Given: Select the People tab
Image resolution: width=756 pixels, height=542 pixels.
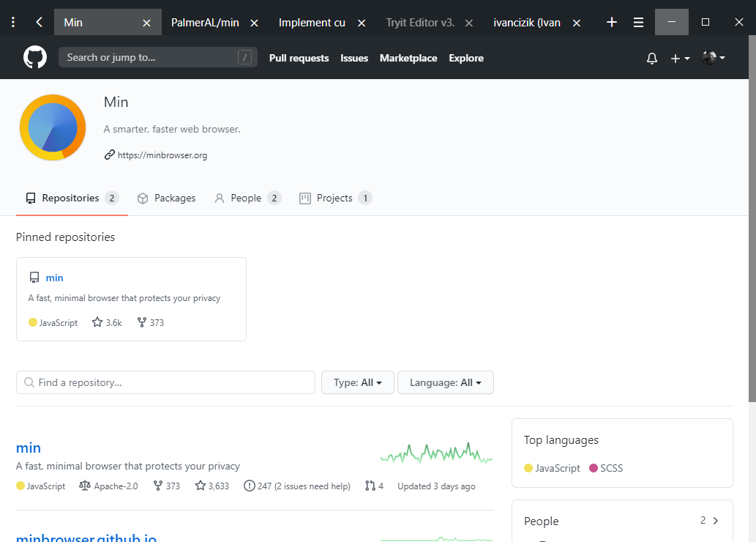Looking at the screenshot, I should pos(248,198).
